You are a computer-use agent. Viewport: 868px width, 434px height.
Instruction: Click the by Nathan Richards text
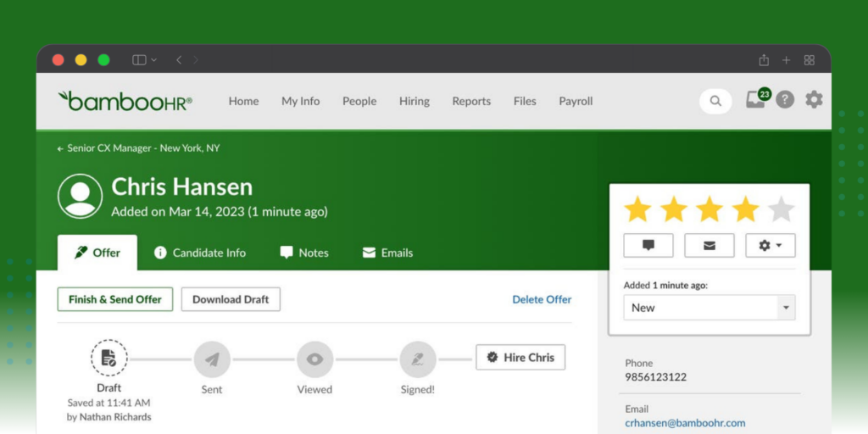click(109, 417)
